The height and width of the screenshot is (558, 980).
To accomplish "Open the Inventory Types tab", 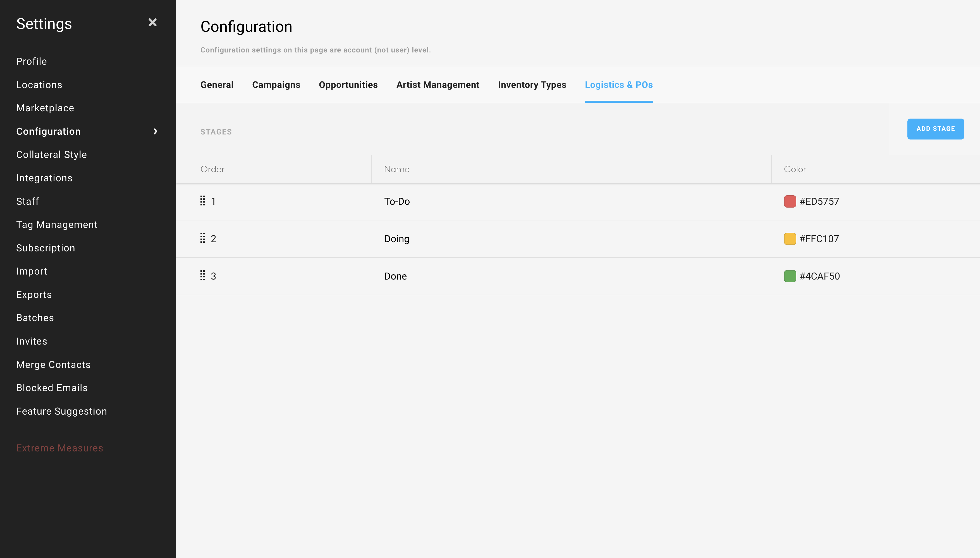I will point(532,85).
